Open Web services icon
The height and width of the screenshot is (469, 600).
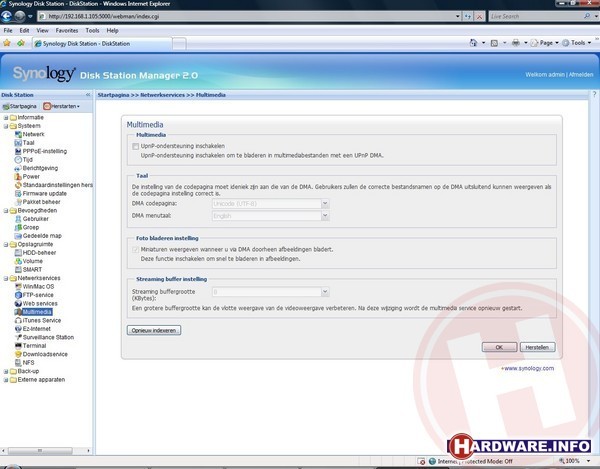click(18, 303)
